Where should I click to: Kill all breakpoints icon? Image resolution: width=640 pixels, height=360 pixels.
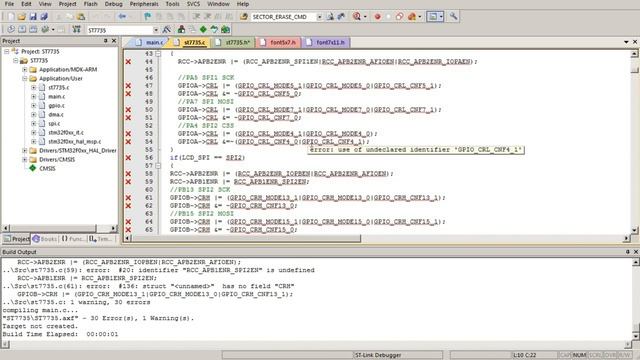[411, 17]
